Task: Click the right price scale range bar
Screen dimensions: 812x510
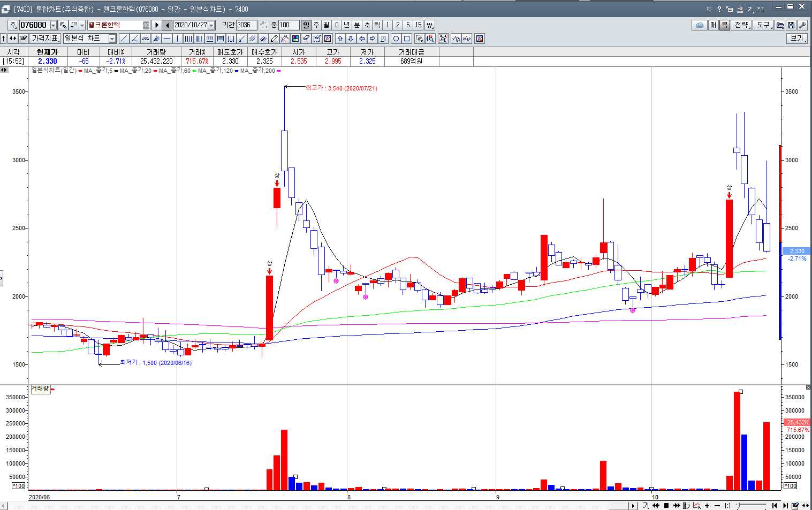Action: tap(780, 242)
